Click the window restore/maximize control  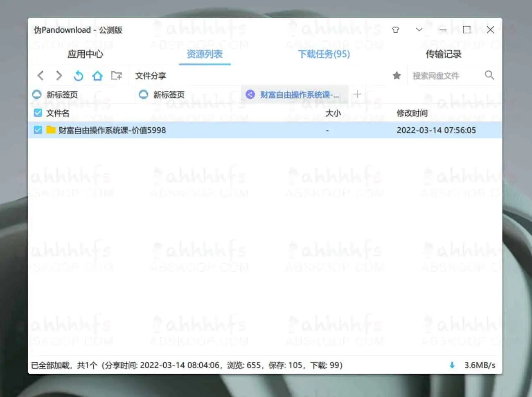(x=466, y=29)
